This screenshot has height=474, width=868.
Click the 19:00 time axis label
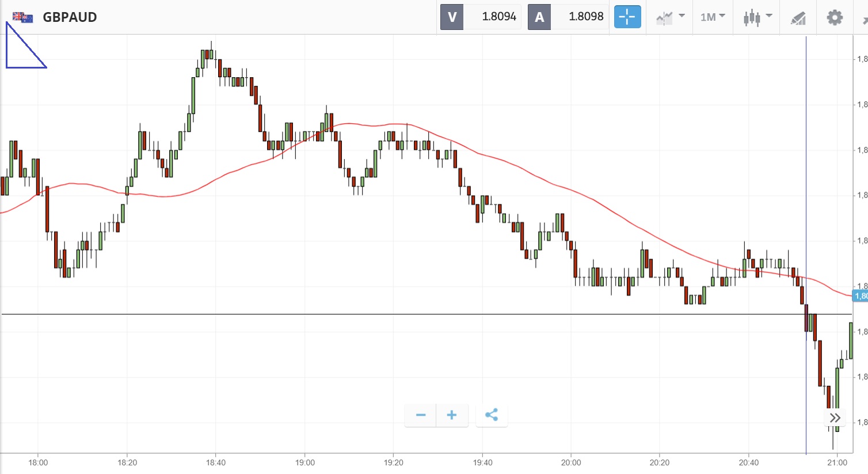click(304, 462)
